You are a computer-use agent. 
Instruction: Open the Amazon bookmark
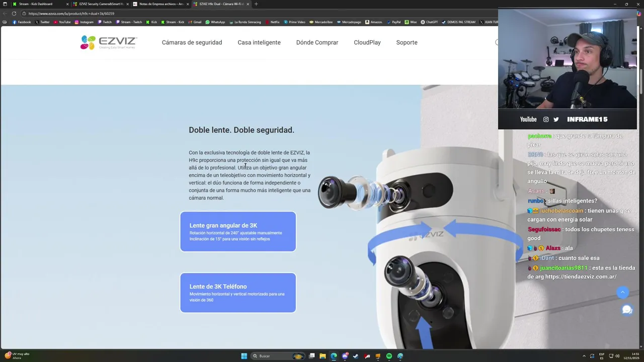pos(374,22)
